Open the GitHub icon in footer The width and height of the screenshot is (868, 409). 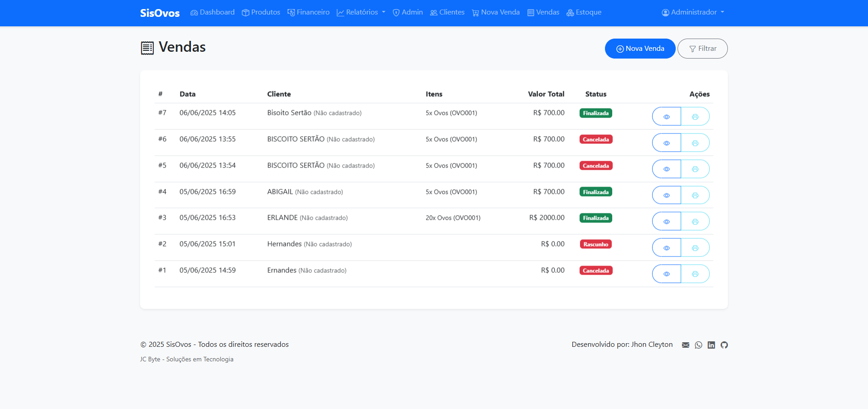[724, 345]
